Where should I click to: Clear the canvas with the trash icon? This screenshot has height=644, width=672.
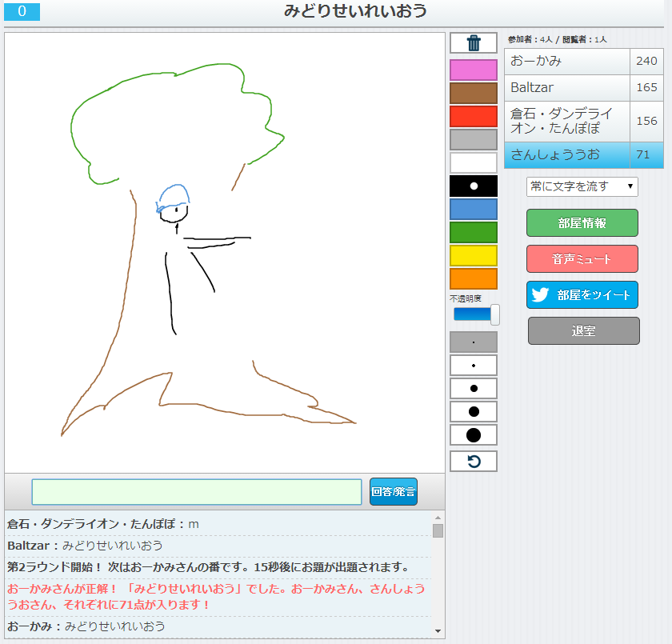(x=473, y=43)
